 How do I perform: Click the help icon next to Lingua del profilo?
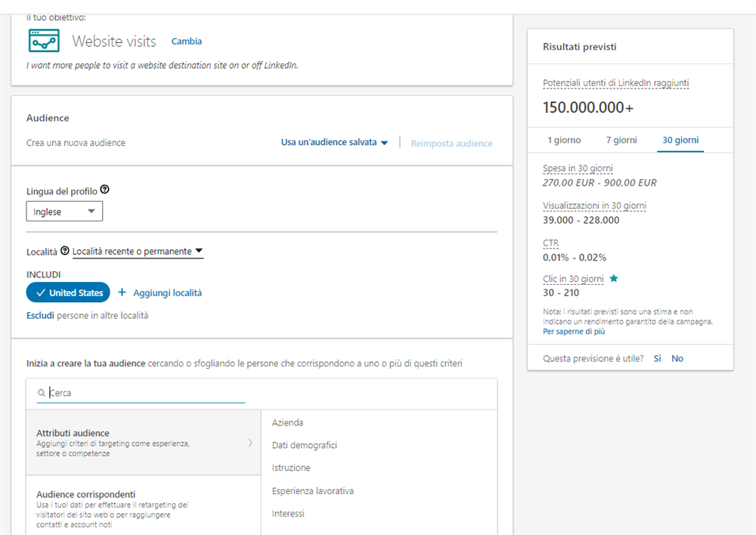(x=104, y=190)
